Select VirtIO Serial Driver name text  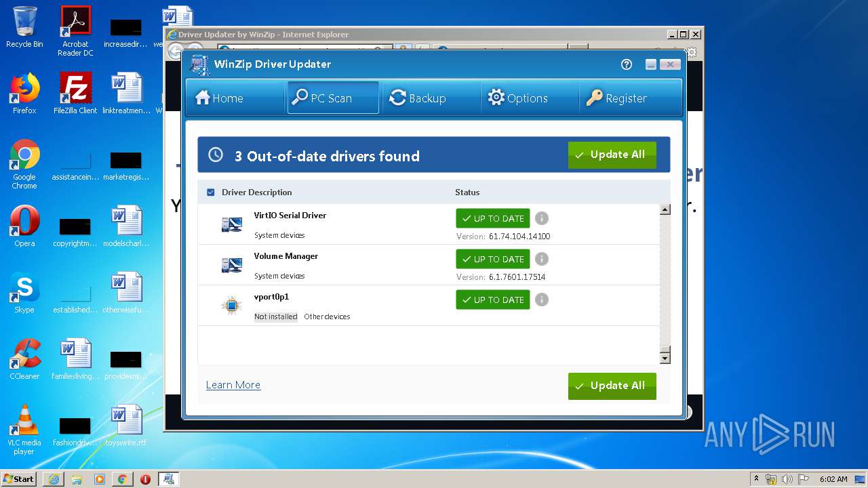[x=290, y=216]
